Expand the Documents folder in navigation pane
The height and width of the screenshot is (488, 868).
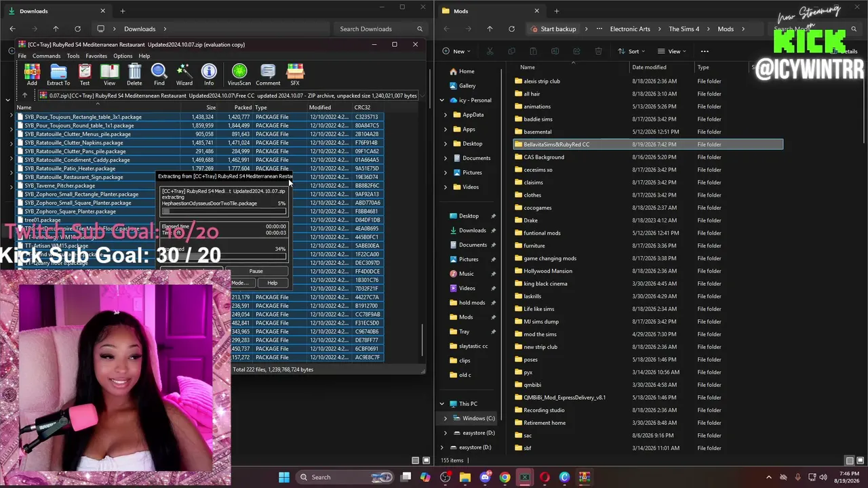point(446,158)
